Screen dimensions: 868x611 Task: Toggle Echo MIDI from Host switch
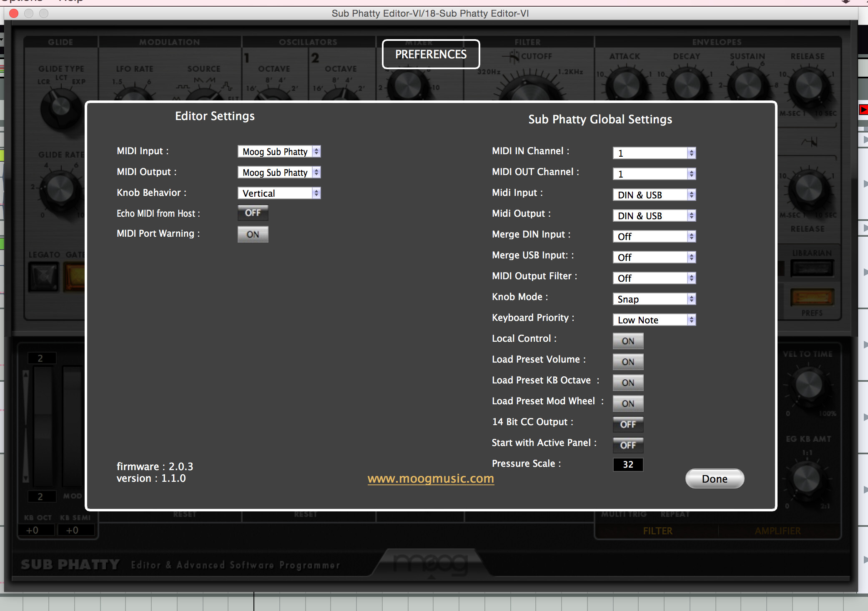tap(253, 213)
